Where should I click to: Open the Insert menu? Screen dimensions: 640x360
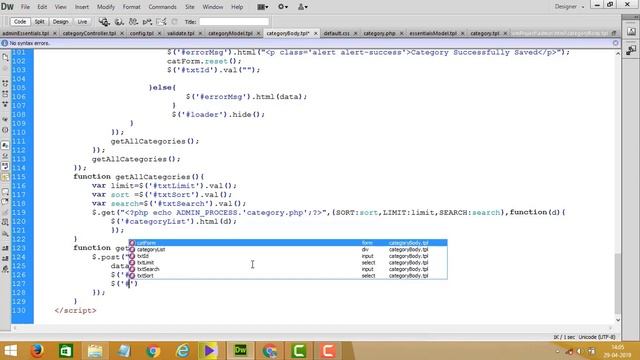82,7
